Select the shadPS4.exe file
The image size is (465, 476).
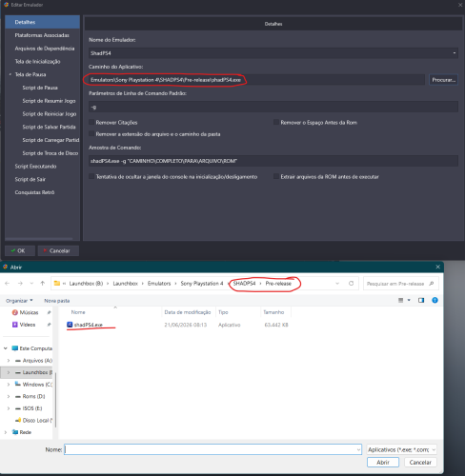coord(88,325)
